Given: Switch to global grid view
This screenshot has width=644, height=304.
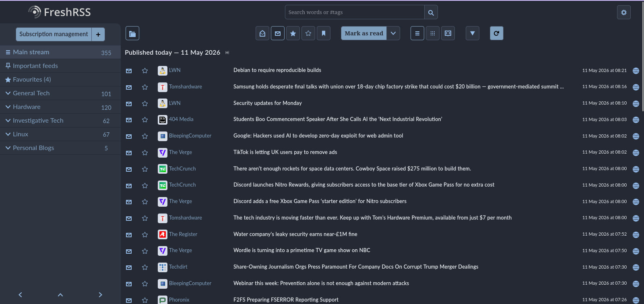Looking at the screenshot, I should point(433,33).
